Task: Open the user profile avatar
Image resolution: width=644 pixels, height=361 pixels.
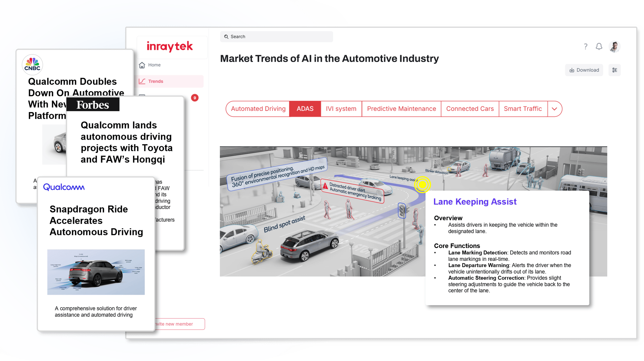Action: [614, 47]
